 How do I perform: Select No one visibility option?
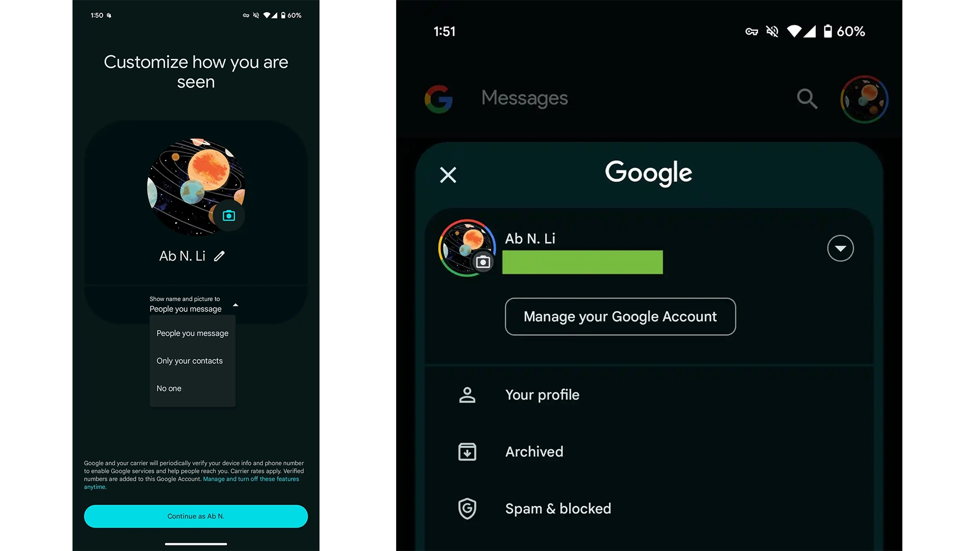click(168, 388)
